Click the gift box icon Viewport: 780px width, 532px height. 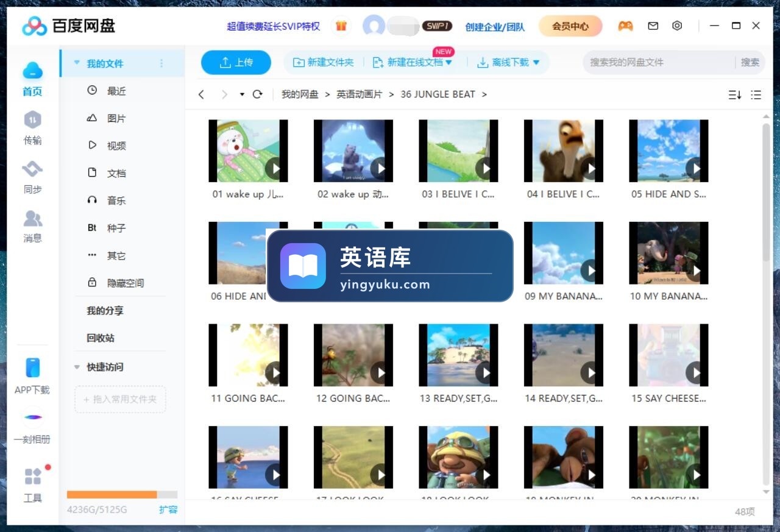[x=341, y=26]
